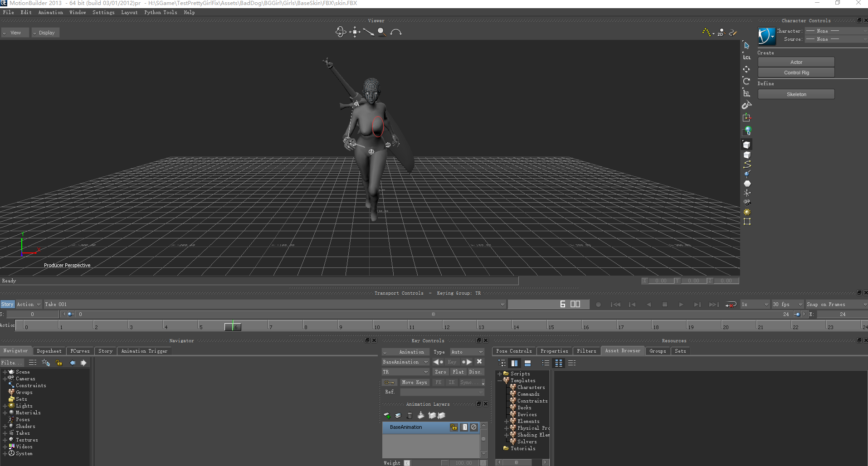Open the Python Tools menu

[x=161, y=13]
